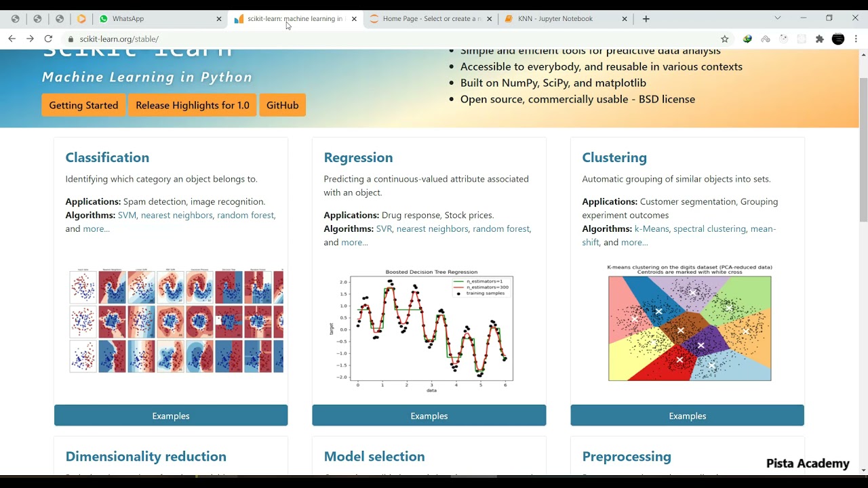Go back to the previous page
This screenshot has height=488, width=868.
pyautogui.click(x=12, y=39)
